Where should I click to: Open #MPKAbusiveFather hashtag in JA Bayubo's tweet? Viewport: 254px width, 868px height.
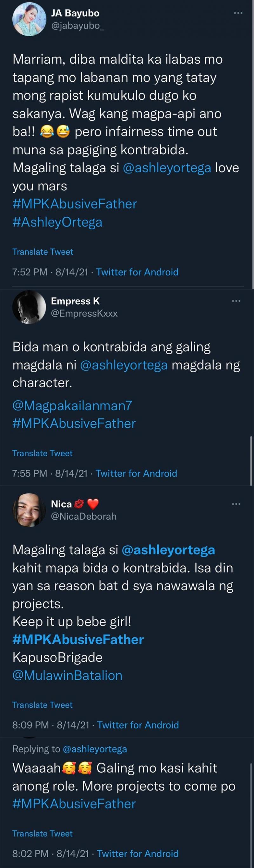click(75, 204)
